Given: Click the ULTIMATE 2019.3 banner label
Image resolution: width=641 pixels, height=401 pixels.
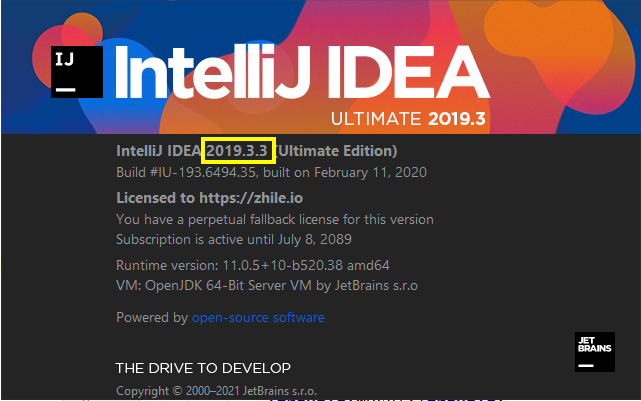Looking at the screenshot, I should (x=408, y=119).
